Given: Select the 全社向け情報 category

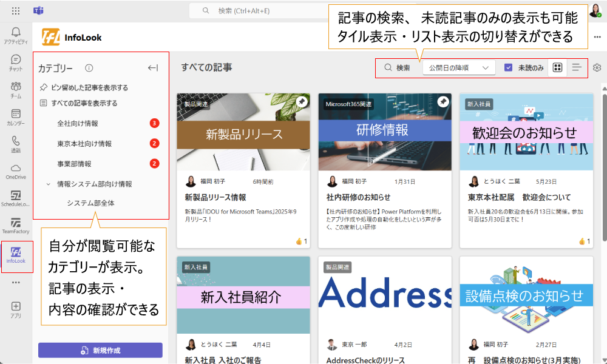Looking at the screenshot, I should (78, 124).
